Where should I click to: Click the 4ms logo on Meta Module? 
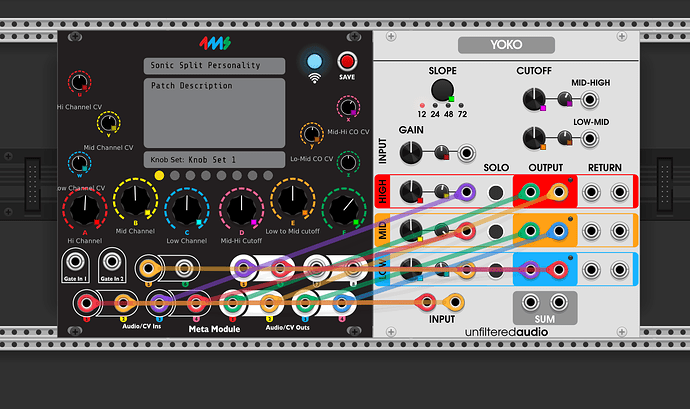(x=215, y=43)
